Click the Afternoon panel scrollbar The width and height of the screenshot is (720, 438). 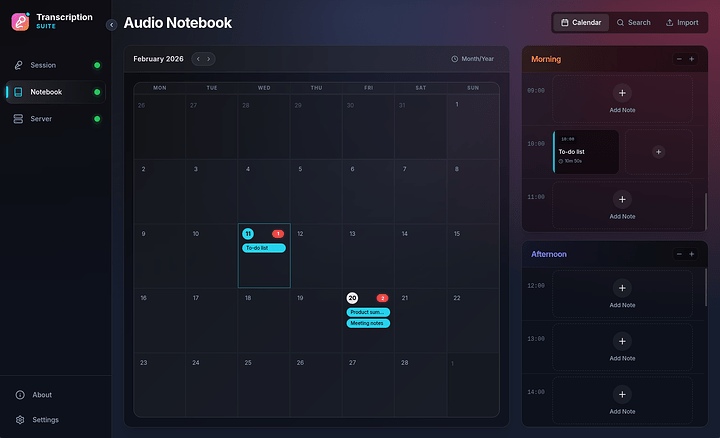coord(706,287)
